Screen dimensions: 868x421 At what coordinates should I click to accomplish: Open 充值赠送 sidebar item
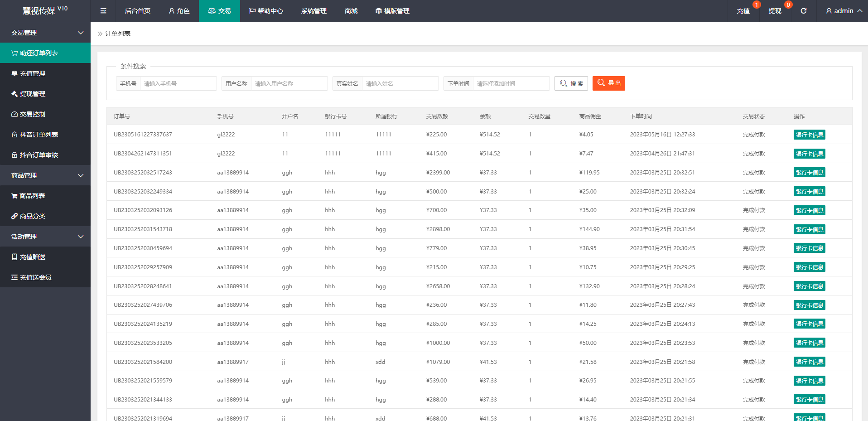coord(32,257)
